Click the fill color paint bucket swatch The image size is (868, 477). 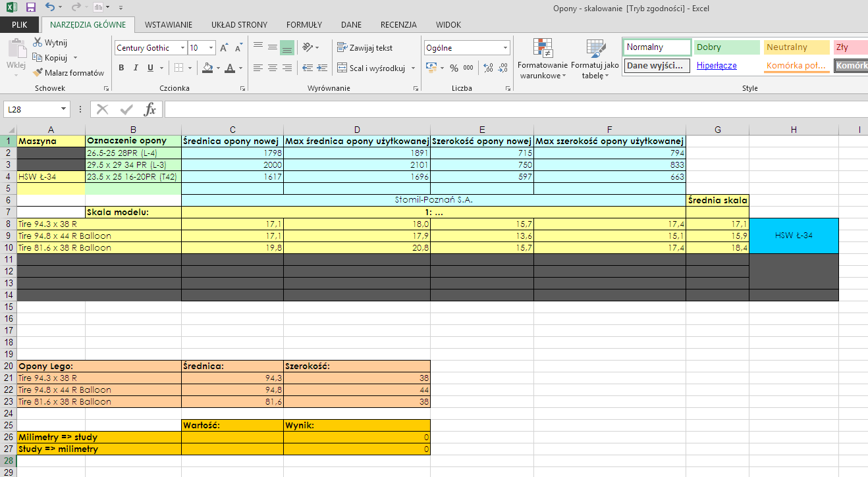pos(207,68)
